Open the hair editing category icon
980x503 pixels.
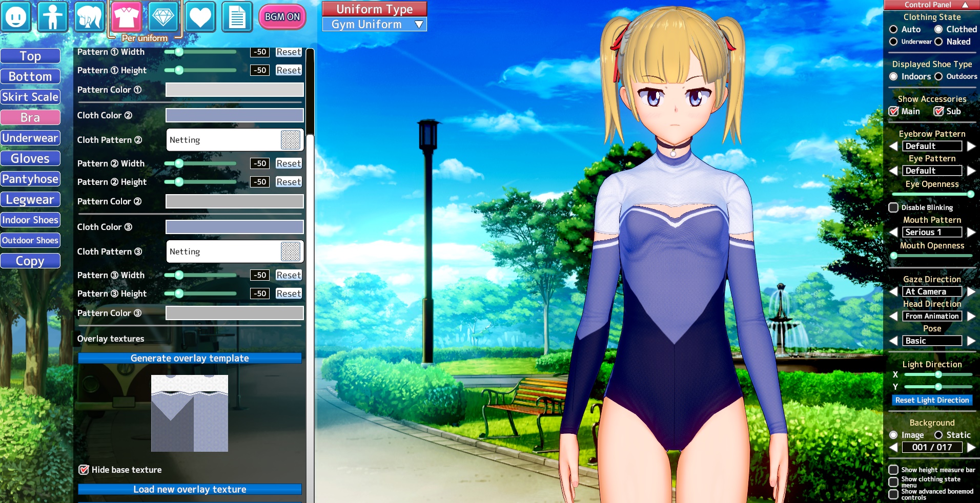pyautogui.click(x=89, y=17)
